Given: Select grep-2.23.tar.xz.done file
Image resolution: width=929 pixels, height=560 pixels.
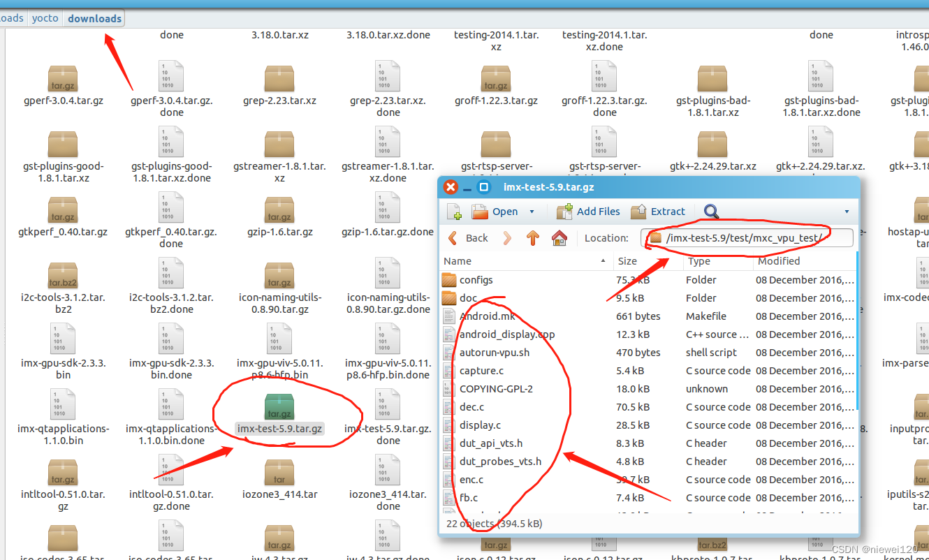Looking at the screenshot, I should [388, 89].
